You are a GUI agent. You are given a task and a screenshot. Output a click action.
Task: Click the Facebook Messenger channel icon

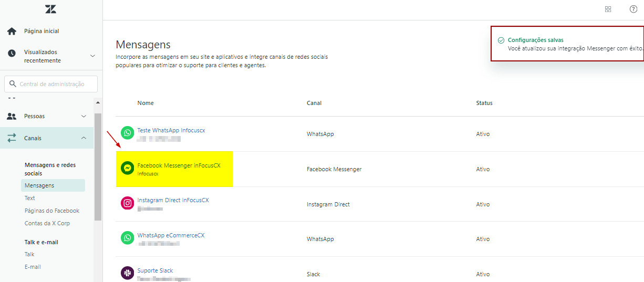coord(127,168)
